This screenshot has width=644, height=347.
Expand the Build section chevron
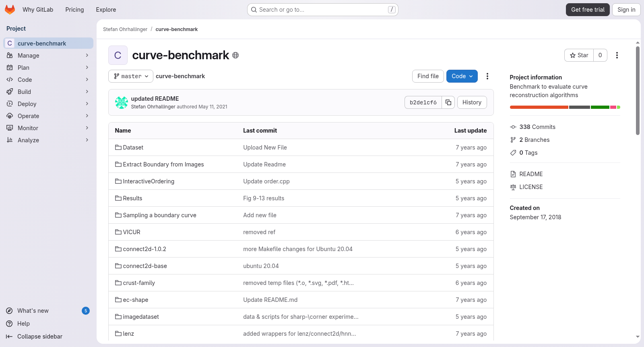pos(87,92)
